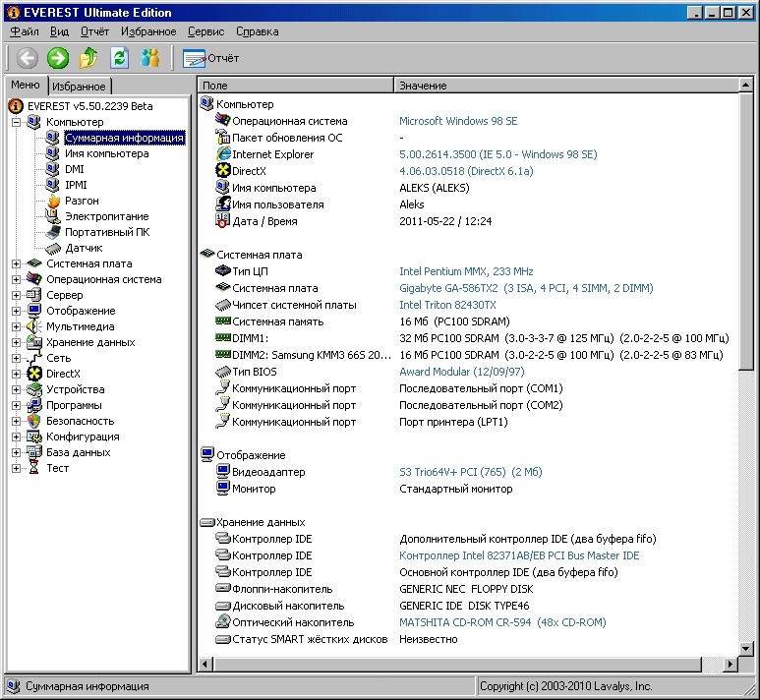Click EVEREST v5.50.2239 Beta root node
This screenshot has width=760, height=700.
coord(89,106)
